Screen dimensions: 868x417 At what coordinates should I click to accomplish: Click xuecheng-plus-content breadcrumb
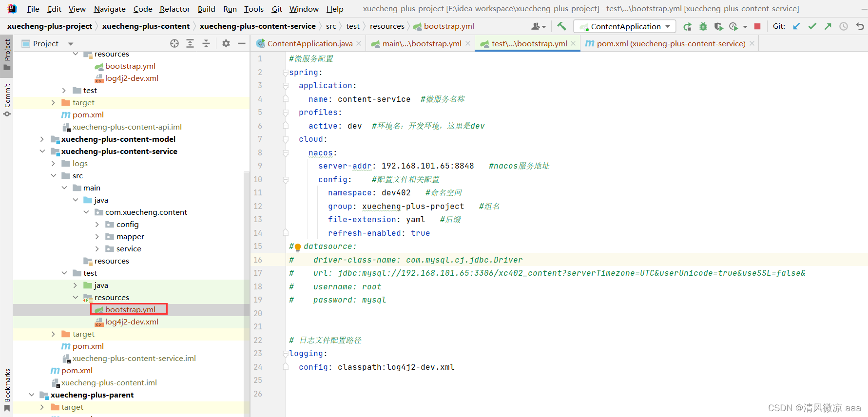(146, 26)
